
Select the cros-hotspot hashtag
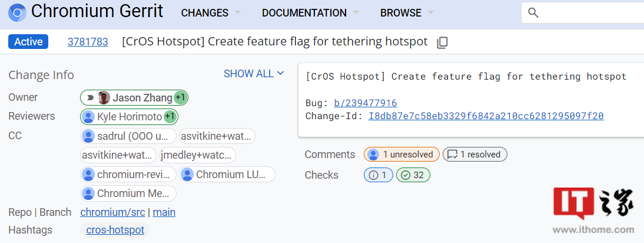(x=115, y=230)
